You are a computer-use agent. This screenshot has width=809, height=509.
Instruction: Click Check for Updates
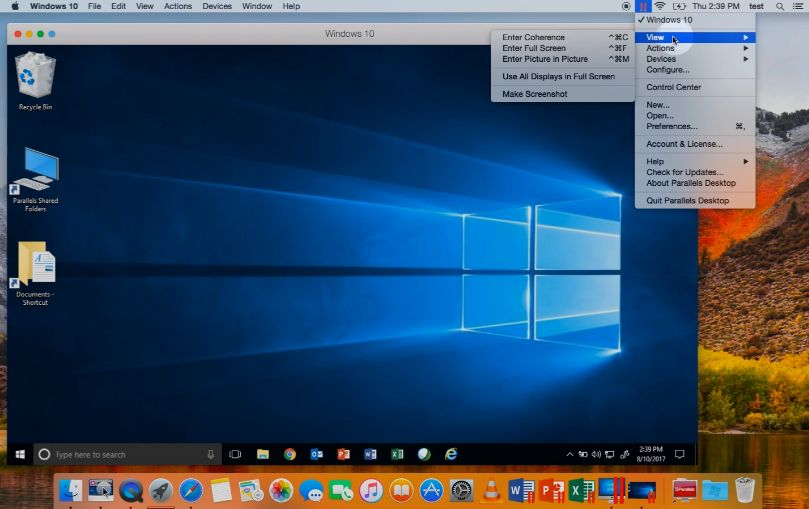[x=684, y=172]
